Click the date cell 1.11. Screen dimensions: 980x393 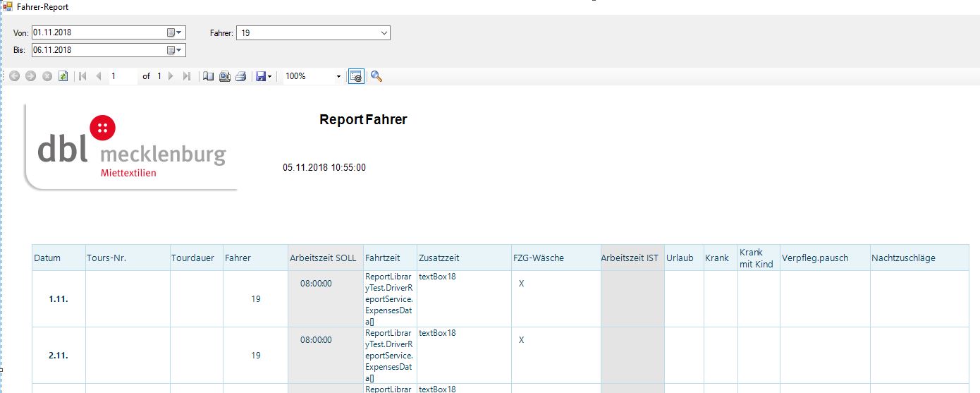[x=59, y=299]
